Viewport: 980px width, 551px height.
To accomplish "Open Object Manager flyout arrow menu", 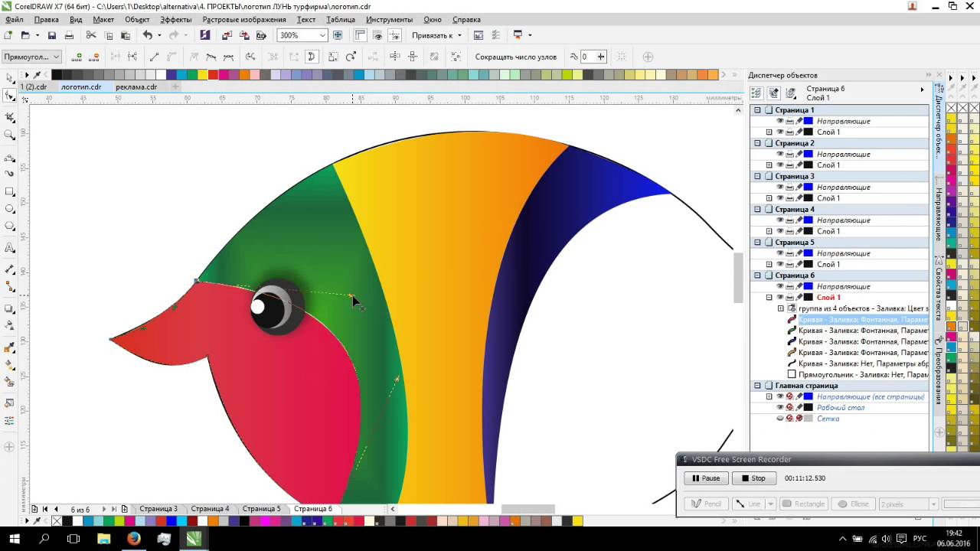I will pyautogui.click(x=922, y=90).
